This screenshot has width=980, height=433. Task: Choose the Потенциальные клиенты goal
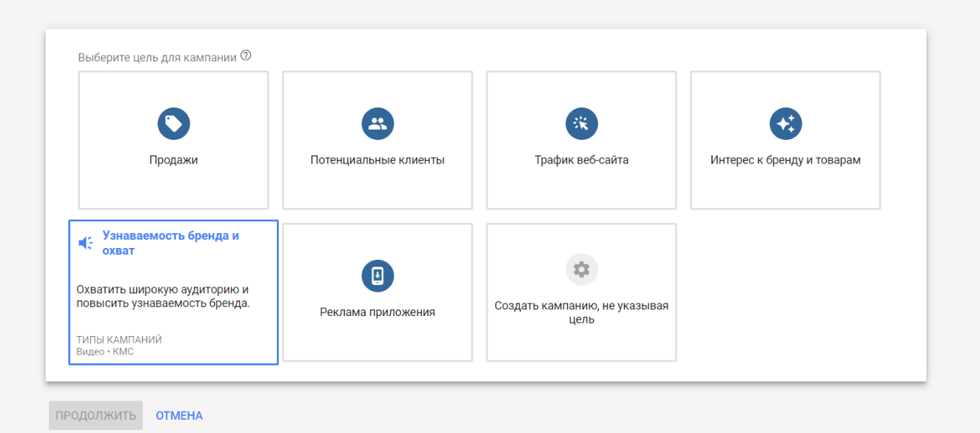point(377,140)
